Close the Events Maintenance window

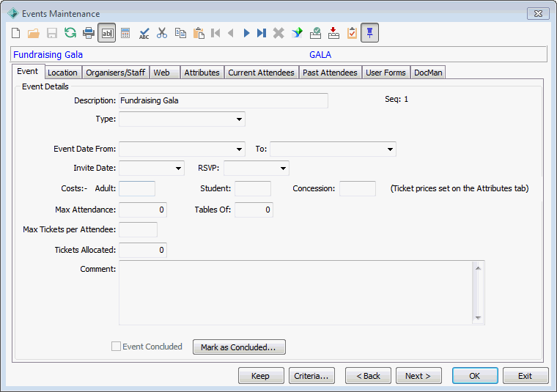click(538, 13)
